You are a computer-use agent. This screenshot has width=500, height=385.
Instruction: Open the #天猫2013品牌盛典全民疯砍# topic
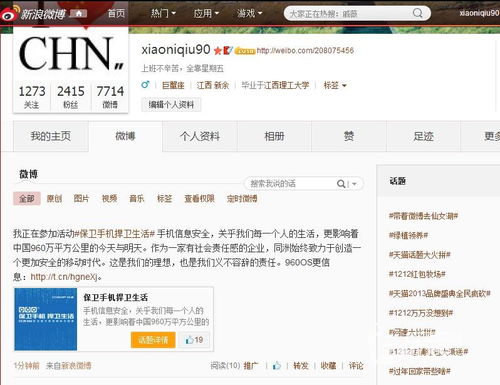click(439, 293)
